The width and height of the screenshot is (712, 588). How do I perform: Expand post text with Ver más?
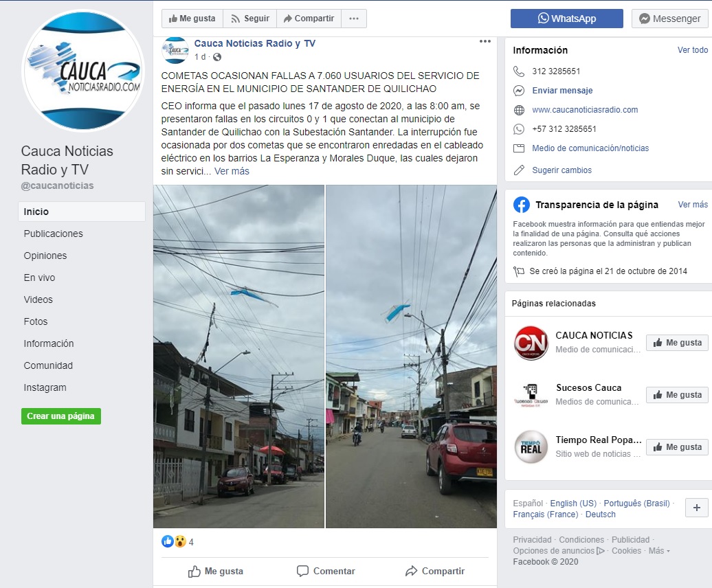pyautogui.click(x=232, y=171)
